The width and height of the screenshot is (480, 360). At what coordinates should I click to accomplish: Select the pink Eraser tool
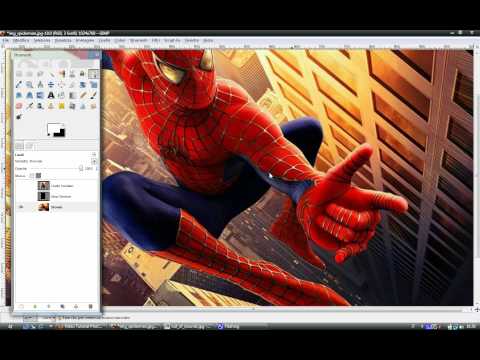coord(19,106)
